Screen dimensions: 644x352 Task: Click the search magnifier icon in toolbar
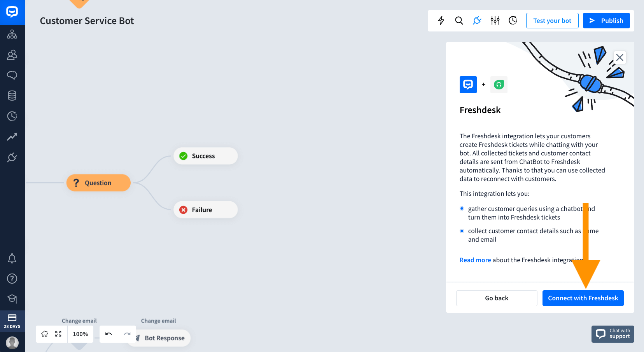point(459,21)
